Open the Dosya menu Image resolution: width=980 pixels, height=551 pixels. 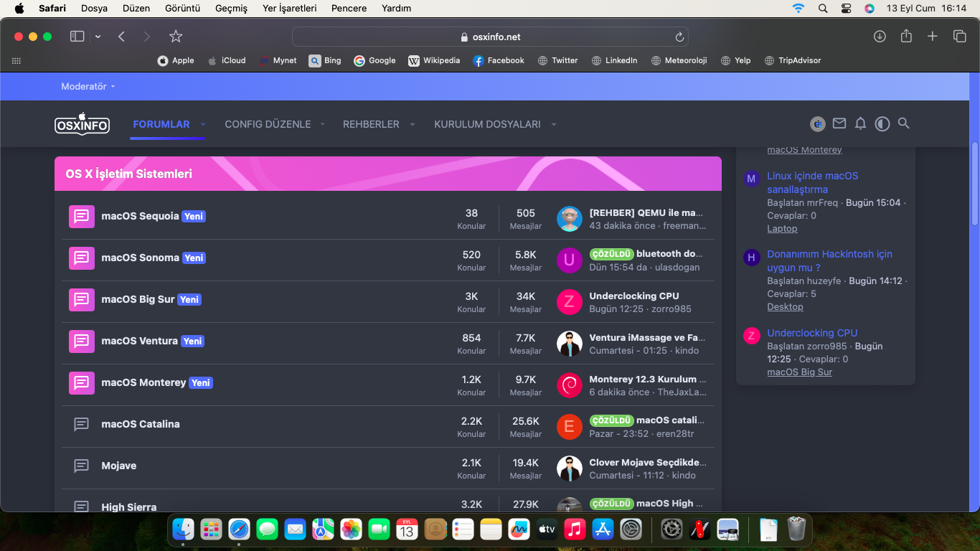(94, 9)
